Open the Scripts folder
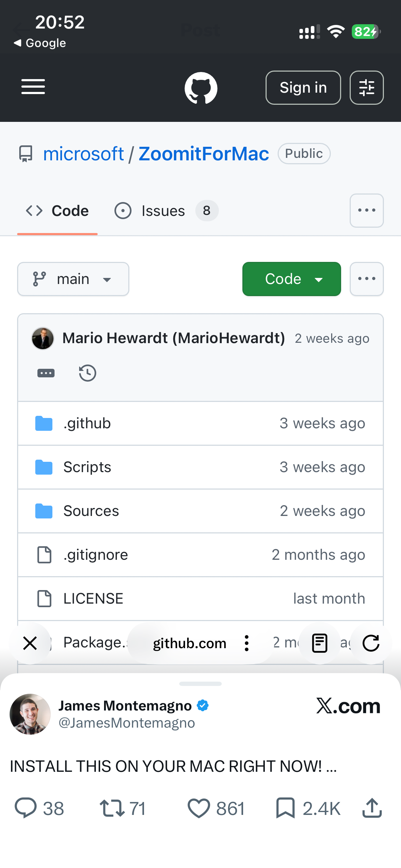Image resolution: width=401 pixels, height=868 pixels. pos(87,467)
